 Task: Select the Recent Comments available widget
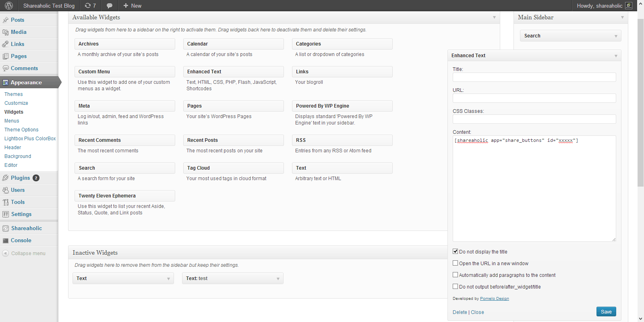tap(125, 140)
